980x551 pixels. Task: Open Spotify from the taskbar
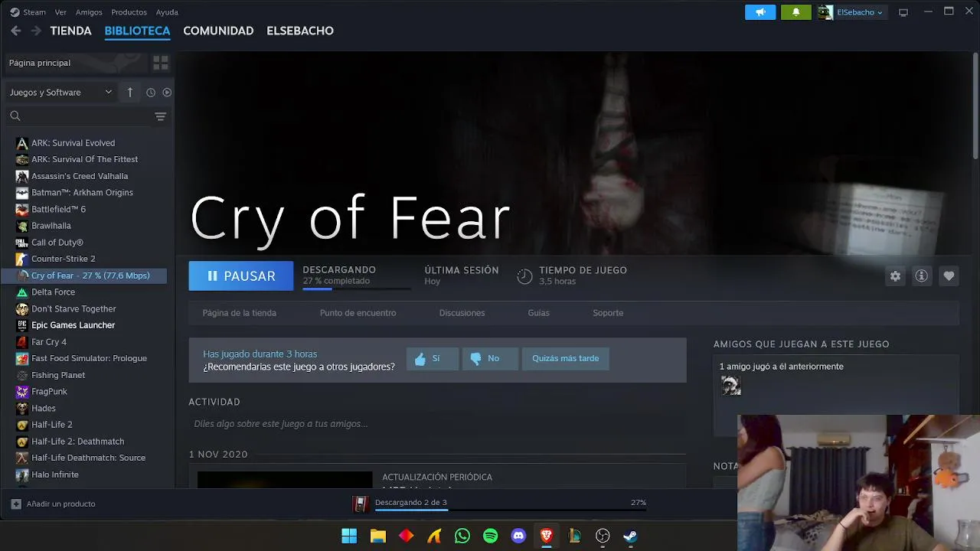pos(491,536)
